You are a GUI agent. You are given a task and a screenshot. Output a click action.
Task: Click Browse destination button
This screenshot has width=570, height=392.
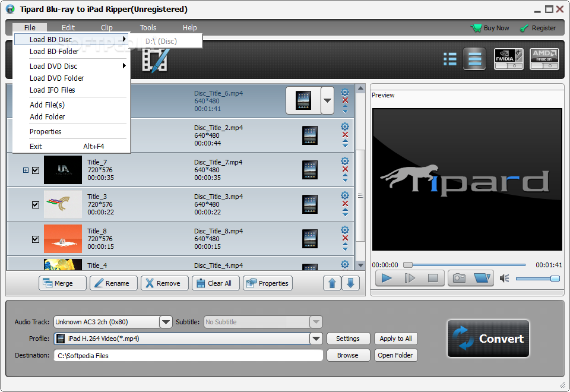tap(348, 355)
